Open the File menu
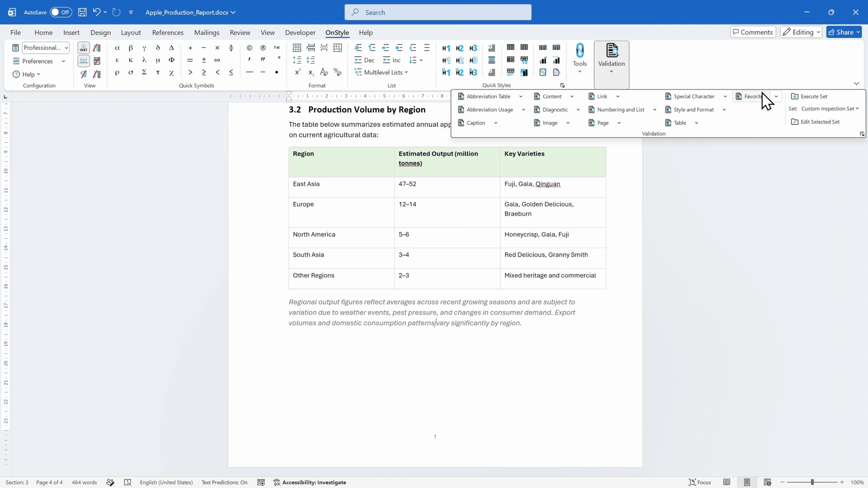Viewport: 868px width, 488px height. point(15,33)
